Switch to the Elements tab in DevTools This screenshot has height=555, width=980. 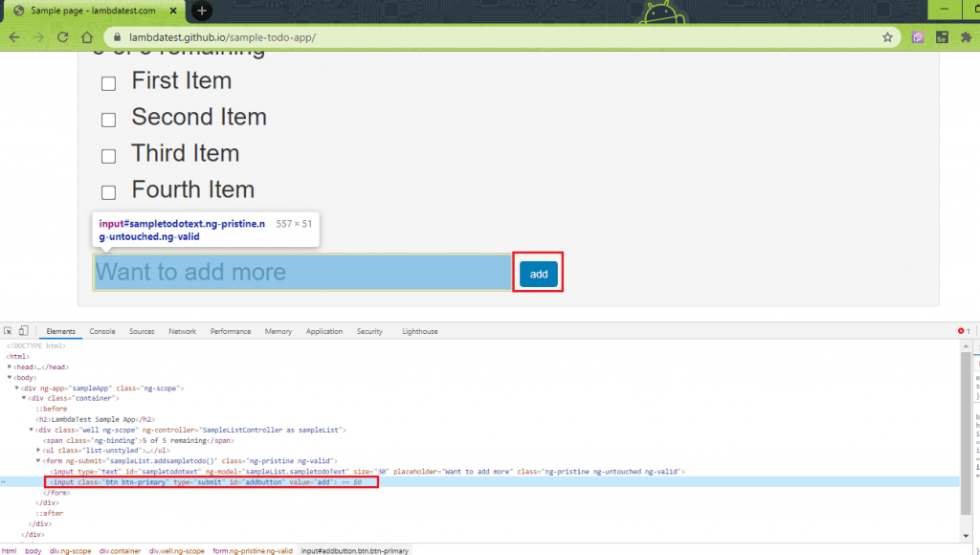60,331
